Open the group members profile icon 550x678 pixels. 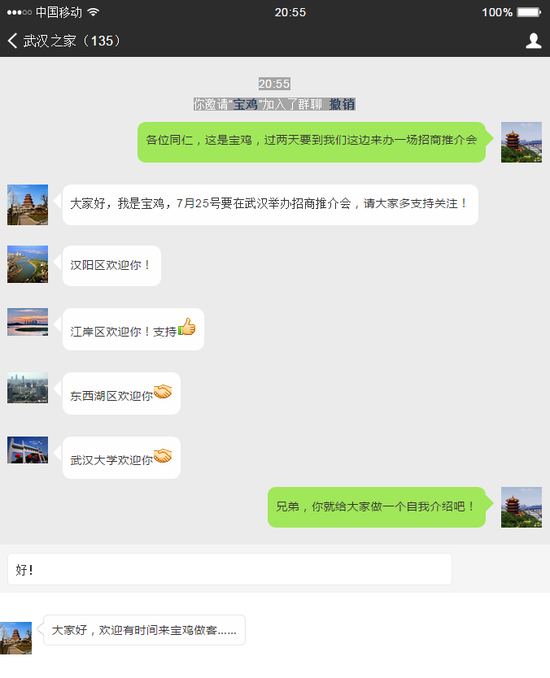[x=533, y=41]
